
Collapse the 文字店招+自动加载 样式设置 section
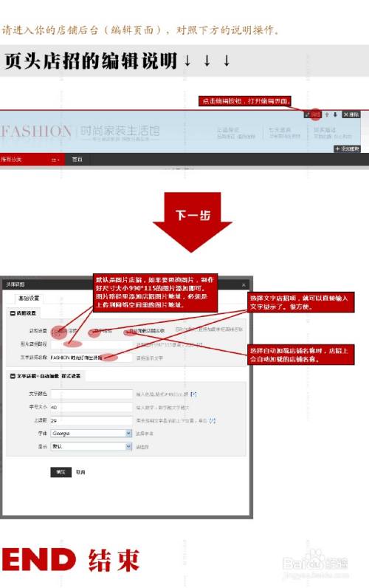coord(13,376)
